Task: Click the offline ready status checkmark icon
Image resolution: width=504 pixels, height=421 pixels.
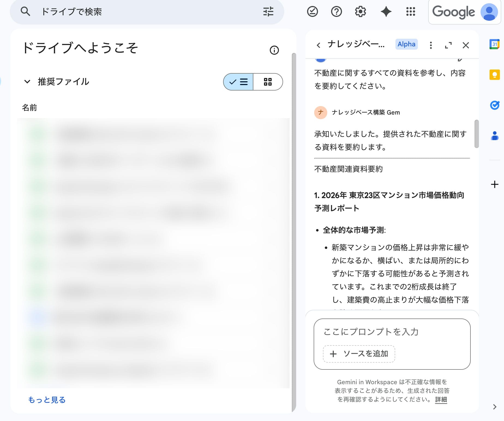Action: (x=312, y=12)
